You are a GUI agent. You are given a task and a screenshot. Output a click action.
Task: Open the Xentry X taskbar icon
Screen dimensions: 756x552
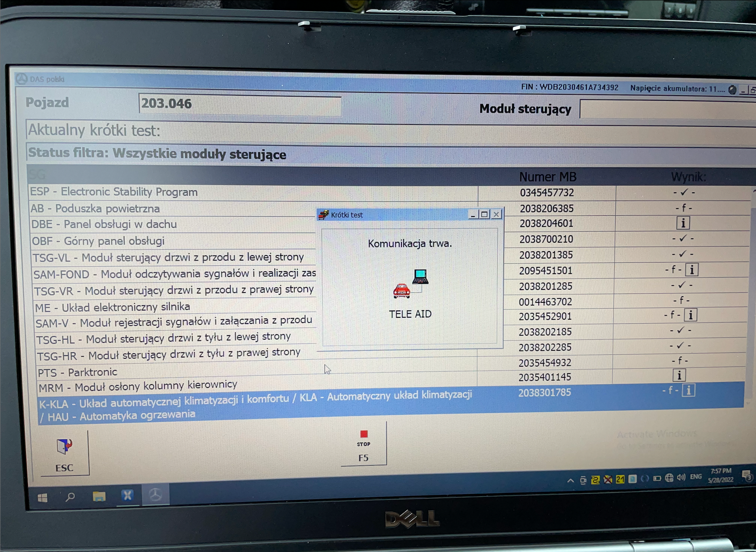[x=127, y=496]
